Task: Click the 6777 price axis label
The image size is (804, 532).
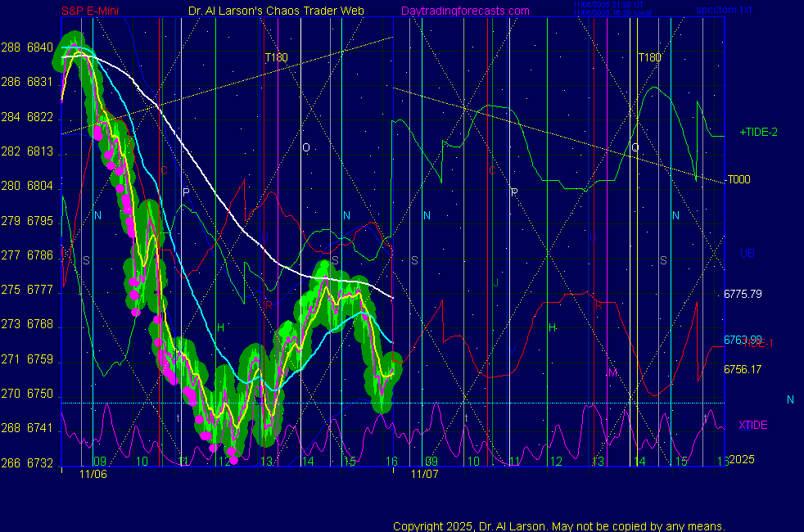Action: pos(39,290)
